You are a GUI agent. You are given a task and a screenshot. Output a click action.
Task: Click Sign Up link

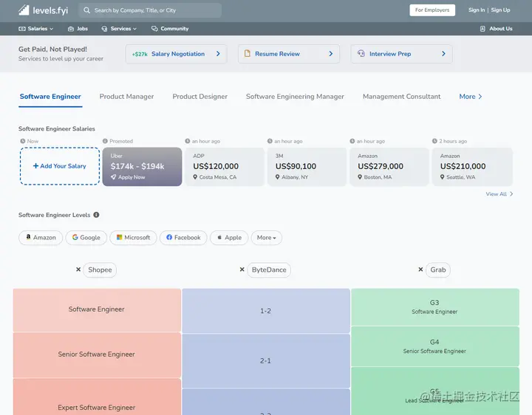(x=500, y=10)
